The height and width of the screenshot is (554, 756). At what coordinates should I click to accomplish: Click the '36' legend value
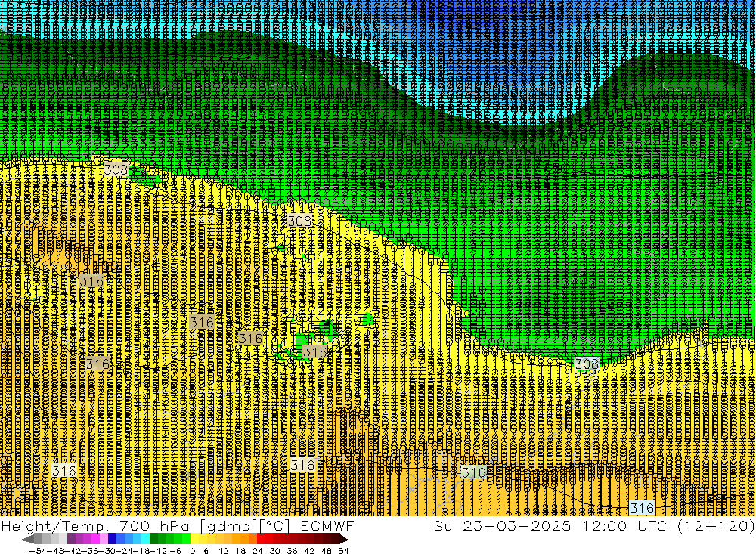pos(292,551)
